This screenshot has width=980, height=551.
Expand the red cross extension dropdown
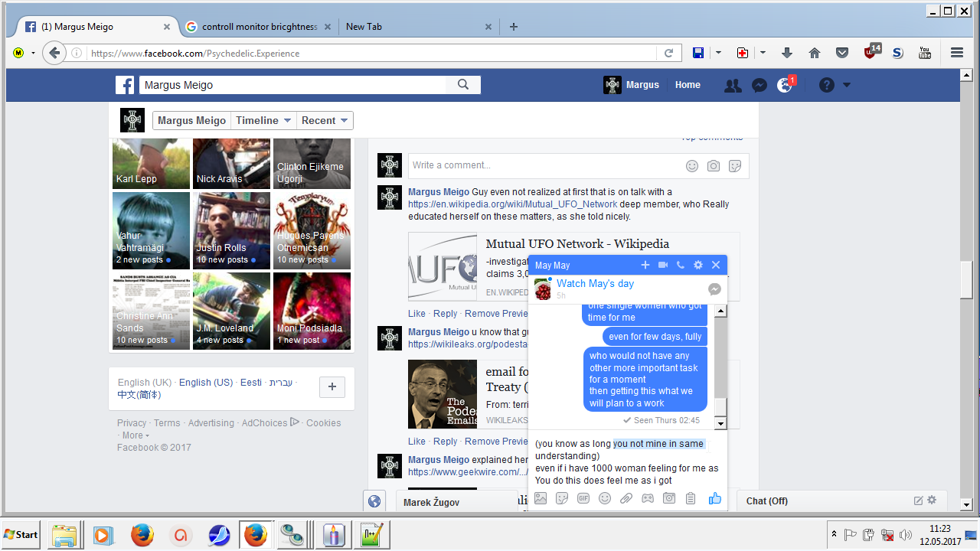(x=763, y=53)
